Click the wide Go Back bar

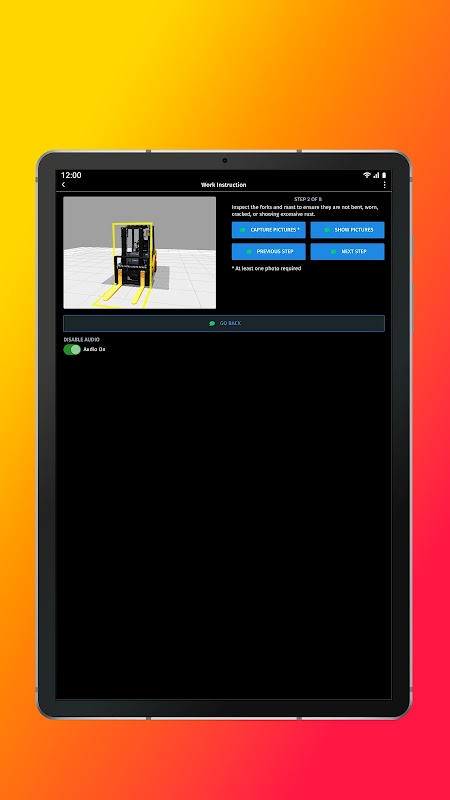(x=224, y=323)
